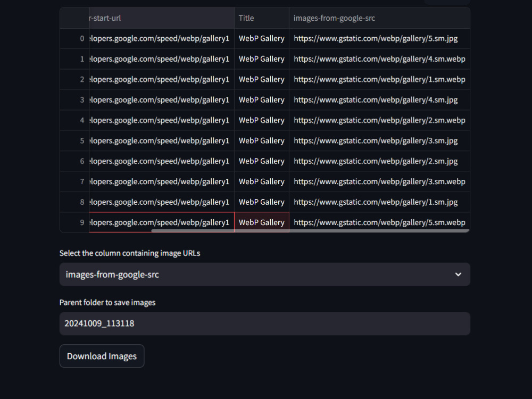Click the gallery/5.sm.jpg URL cell in row 0
532x399 pixels.
379,38
